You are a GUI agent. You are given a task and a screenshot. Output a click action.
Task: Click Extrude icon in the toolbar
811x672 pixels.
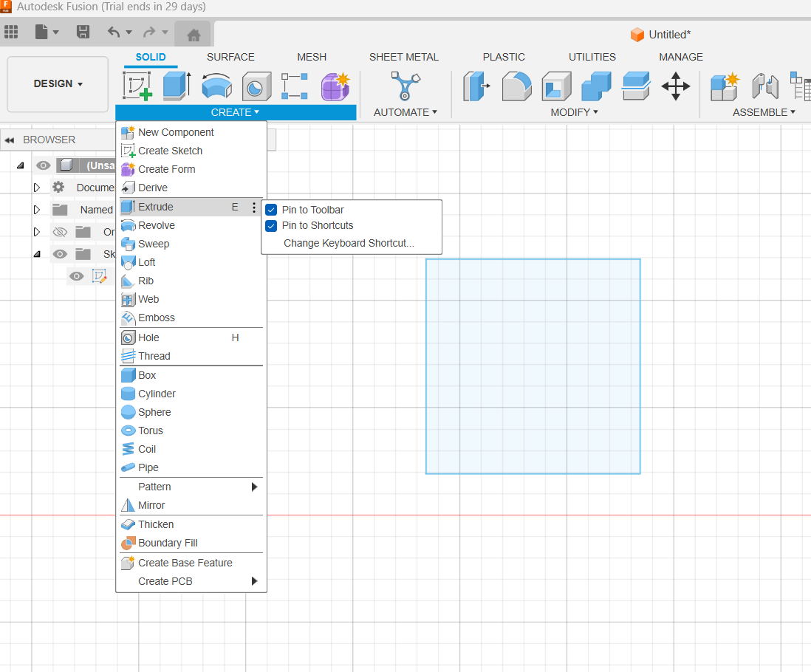pos(177,86)
